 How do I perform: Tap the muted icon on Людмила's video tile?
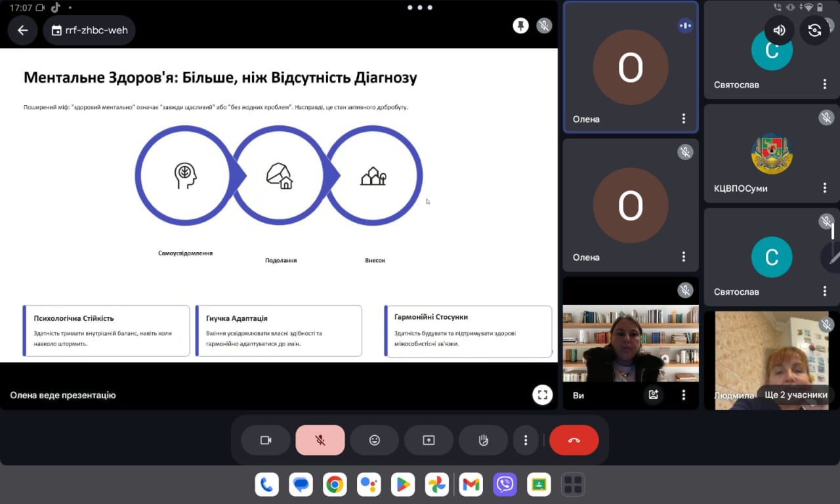click(x=826, y=324)
